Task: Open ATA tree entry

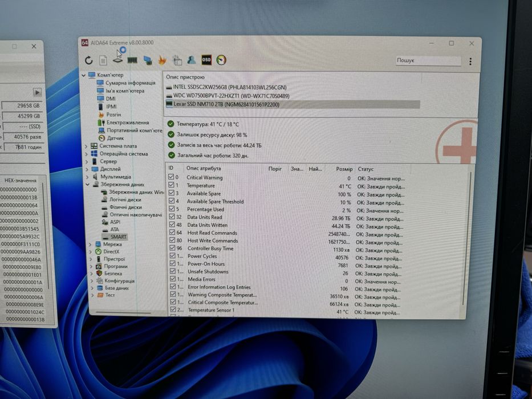Action: (x=115, y=229)
